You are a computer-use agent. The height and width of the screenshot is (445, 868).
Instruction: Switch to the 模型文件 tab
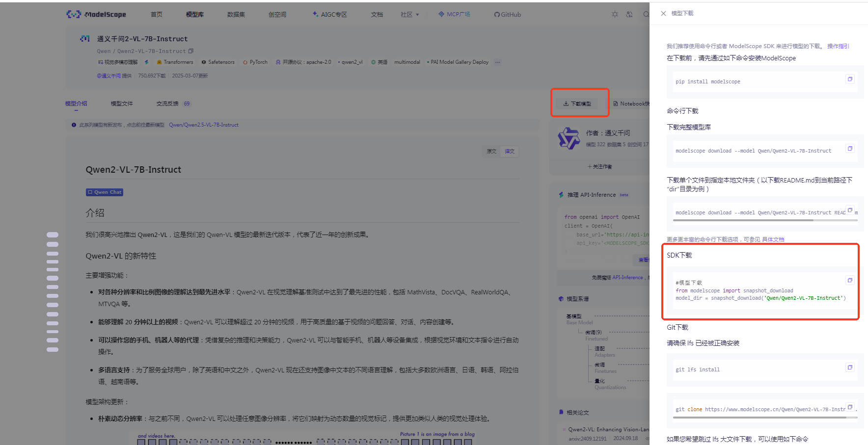pos(122,104)
